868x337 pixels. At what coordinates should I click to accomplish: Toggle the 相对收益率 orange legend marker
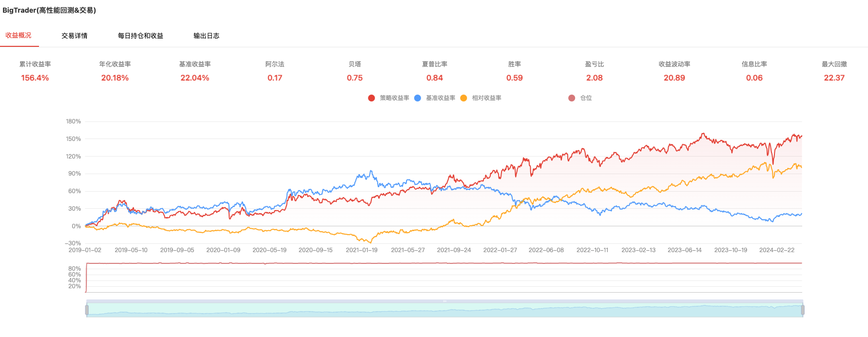click(x=463, y=98)
